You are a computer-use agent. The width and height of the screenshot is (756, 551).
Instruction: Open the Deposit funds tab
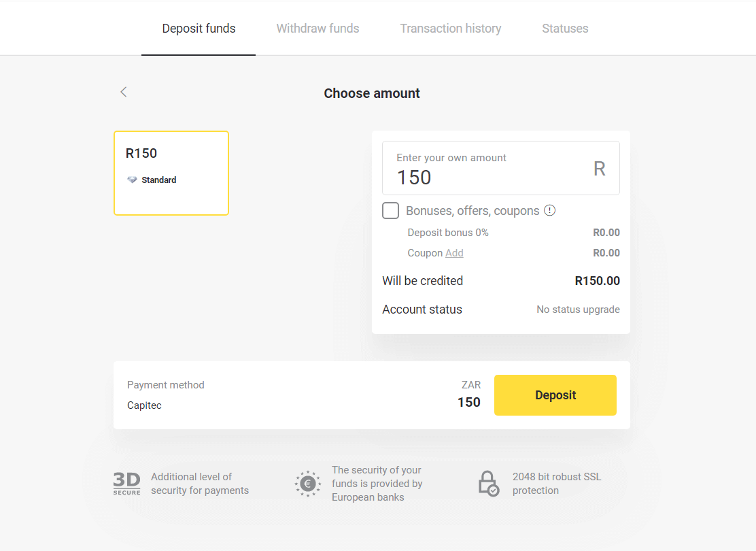tap(199, 29)
